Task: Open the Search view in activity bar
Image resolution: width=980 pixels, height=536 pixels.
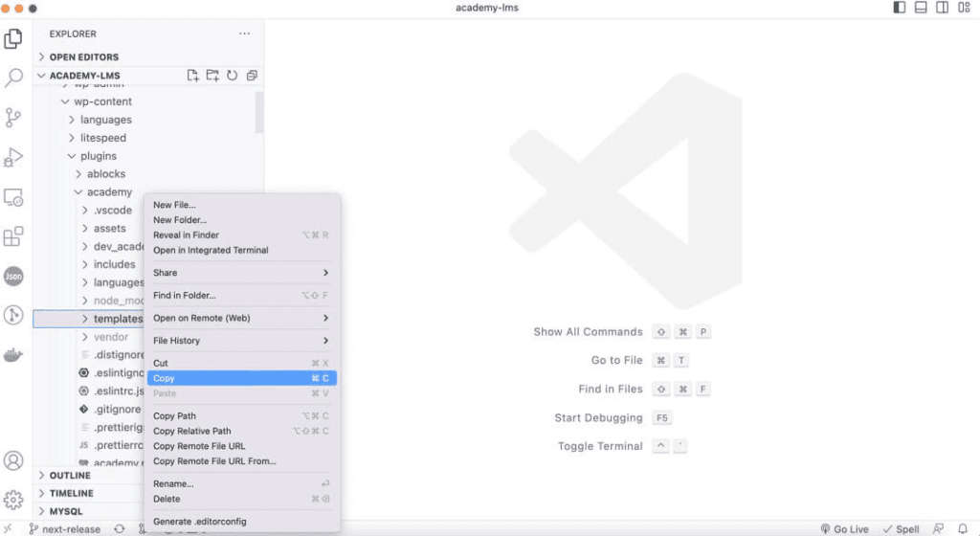Action: pyautogui.click(x=13, y=78)
